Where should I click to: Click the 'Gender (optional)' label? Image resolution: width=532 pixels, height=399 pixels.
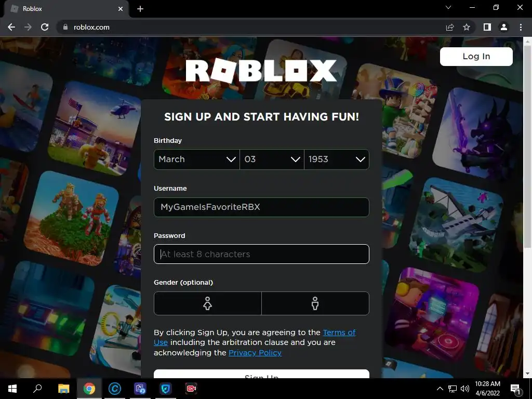(183, 282)
